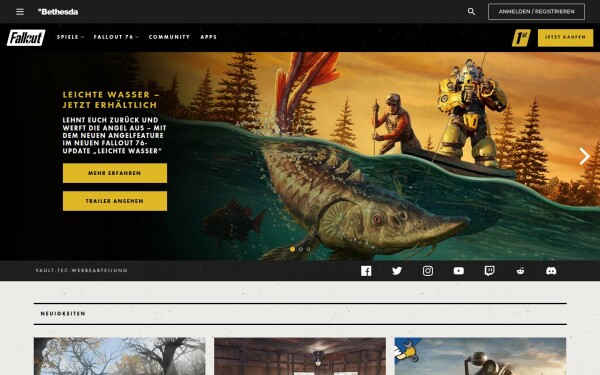Expand the Fallout 76 dropdown menu
Image resolution: width=600 pixels, height=375 pixels.
coord(116,37)
